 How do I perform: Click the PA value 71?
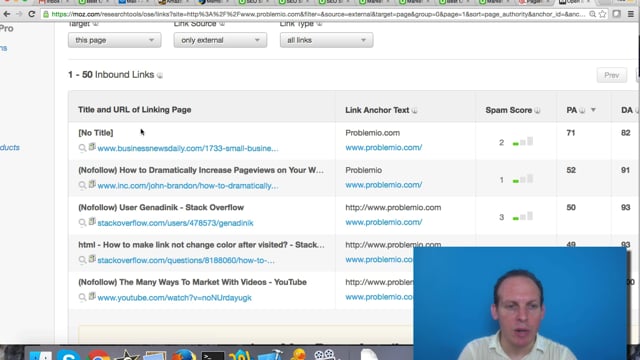[x=571, y=133]
